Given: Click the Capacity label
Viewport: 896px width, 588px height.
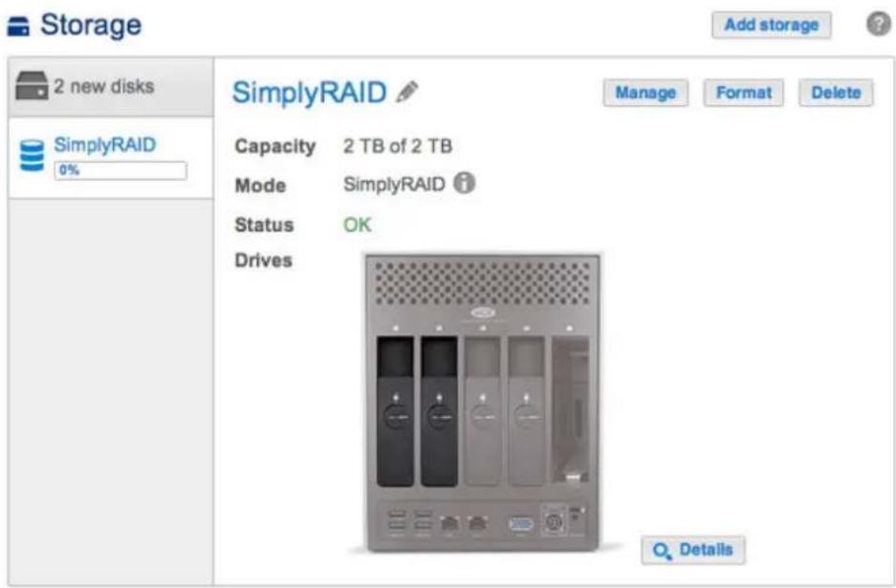Looking at the screenshot, I should click(274, 147).
